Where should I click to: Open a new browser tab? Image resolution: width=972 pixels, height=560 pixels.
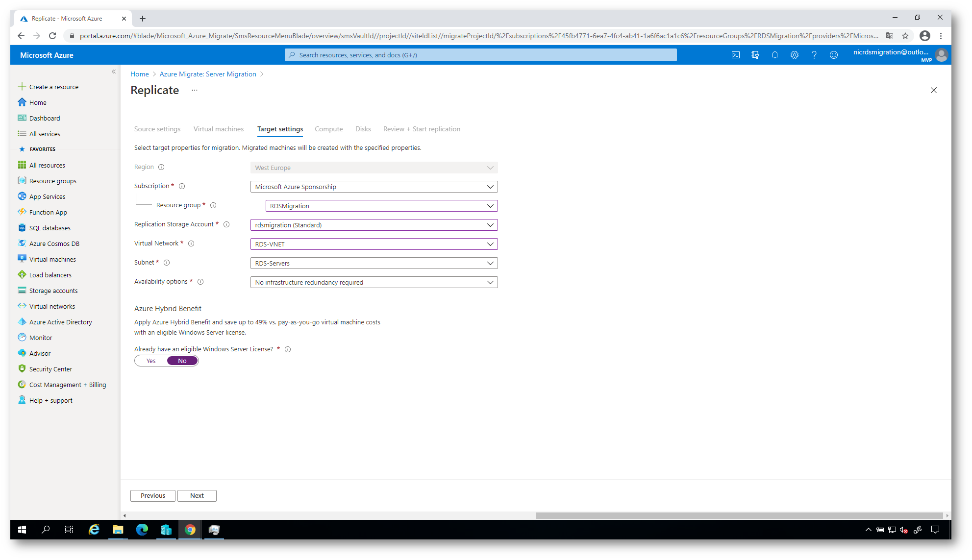click(143, 19)
